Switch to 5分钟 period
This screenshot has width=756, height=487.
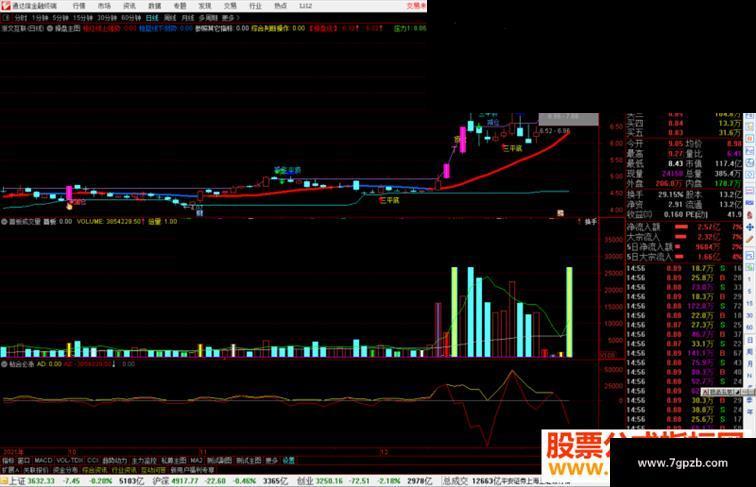[x=60, y=18]
